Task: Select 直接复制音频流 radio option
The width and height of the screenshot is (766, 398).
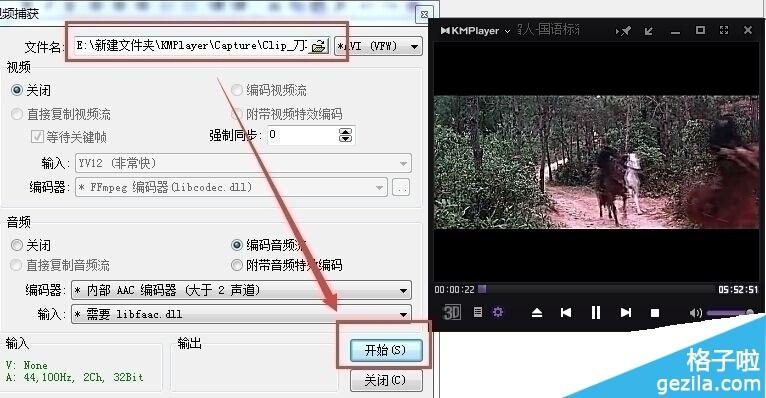Action: pos(17,265)
